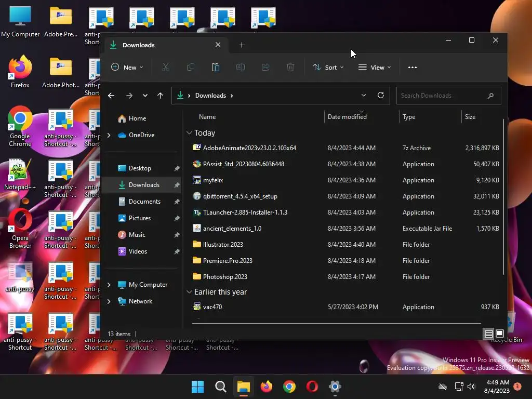The height and width of the screenshot is (399, 532).
Task: Click Downloads breadcrumb in address bar
Action: pyautogui.click(x=210, y=96)
